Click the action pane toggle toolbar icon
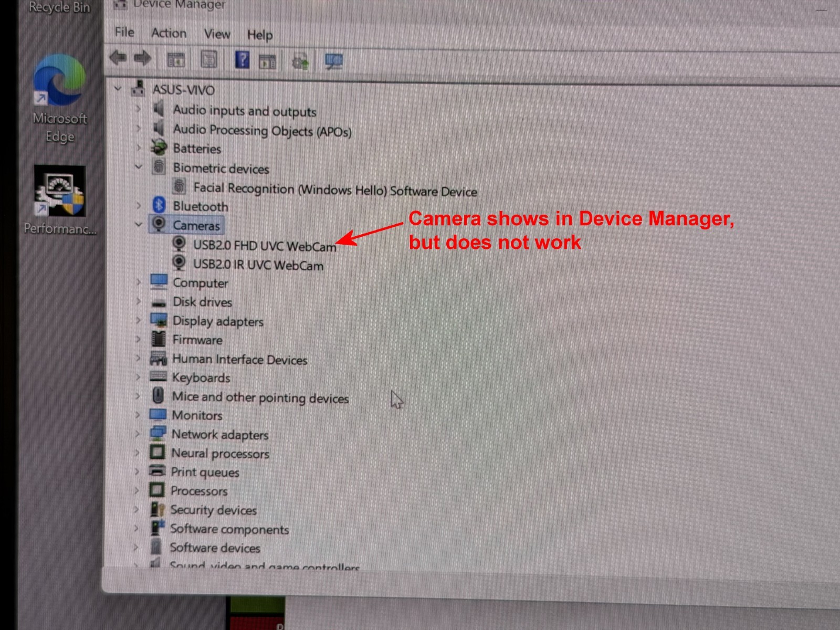840x630 pixels. pos(267,61)
